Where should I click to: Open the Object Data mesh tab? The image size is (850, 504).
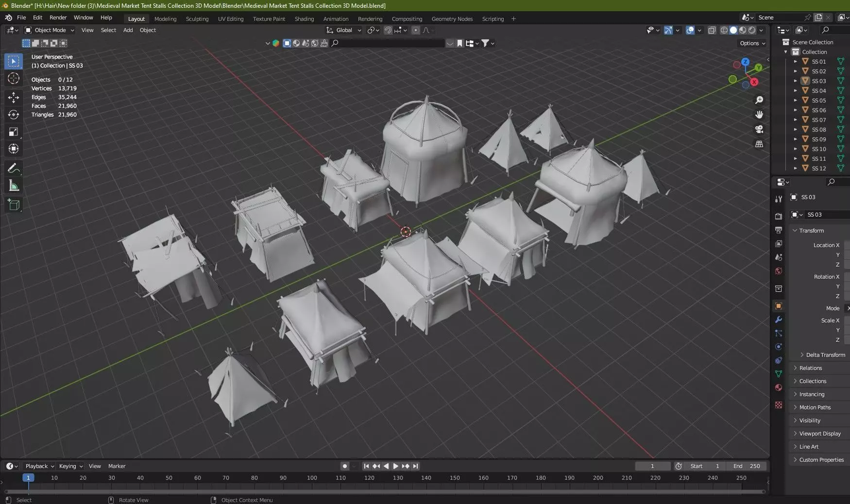click(x=779, y=374)
